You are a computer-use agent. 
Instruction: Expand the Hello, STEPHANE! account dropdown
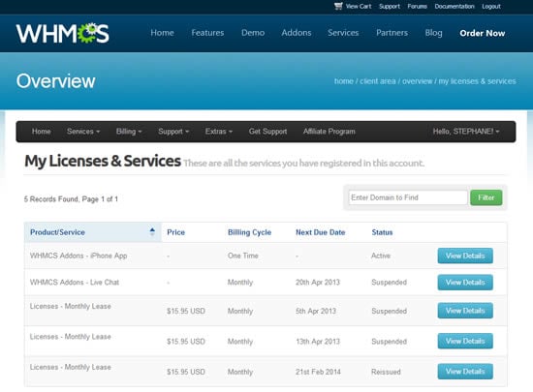pos(466,132)
